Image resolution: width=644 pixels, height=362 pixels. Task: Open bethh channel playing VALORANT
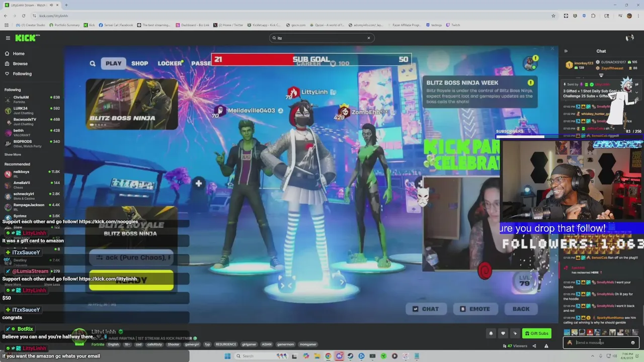click(32, 132)
